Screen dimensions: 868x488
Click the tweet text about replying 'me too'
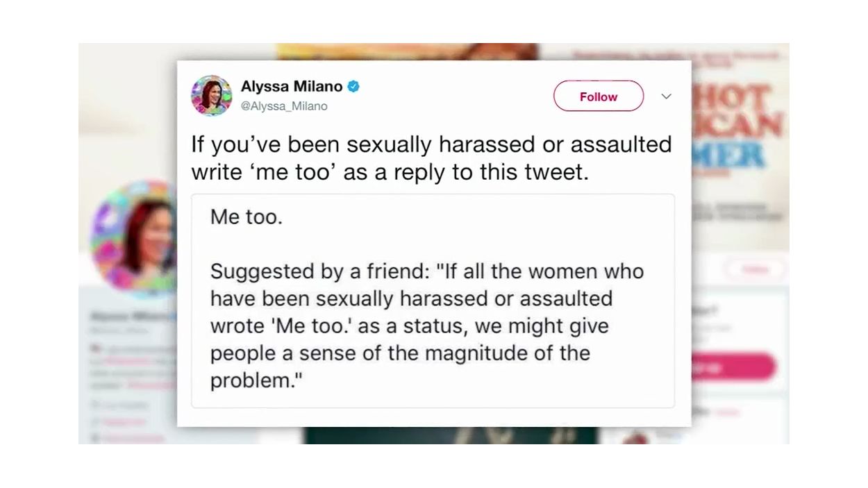[x=431, y=158]
